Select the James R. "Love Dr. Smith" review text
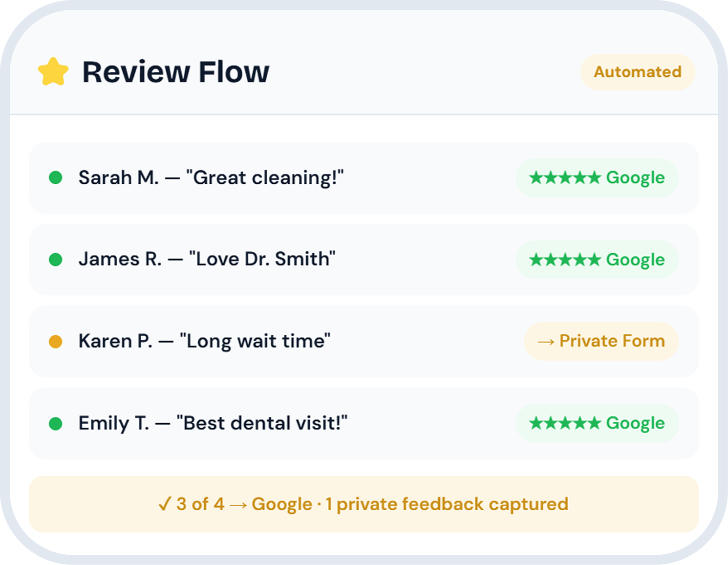The image size is (728, 565). pyautogui.click(x=207, y=259)
